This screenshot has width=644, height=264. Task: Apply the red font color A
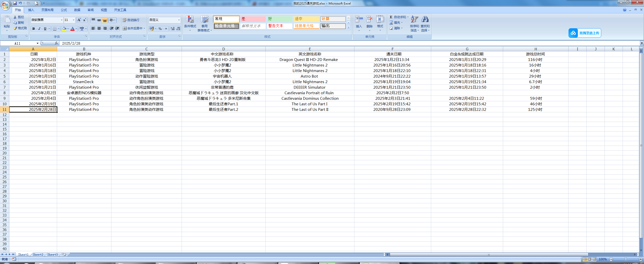(x=72, y=29)
